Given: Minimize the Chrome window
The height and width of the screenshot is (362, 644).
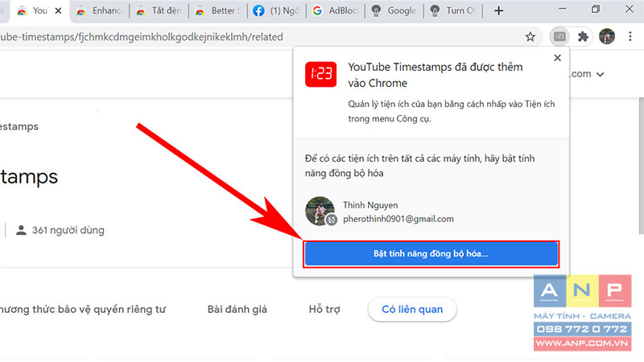Looking at the screenshot, I should pyautogui.click(x=562, y=9).
